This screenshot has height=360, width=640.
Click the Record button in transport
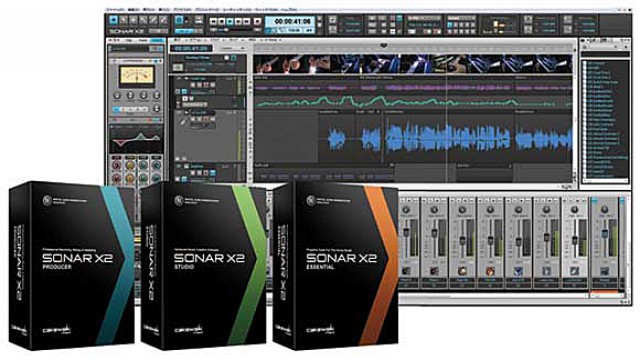(x=257, y=21)
